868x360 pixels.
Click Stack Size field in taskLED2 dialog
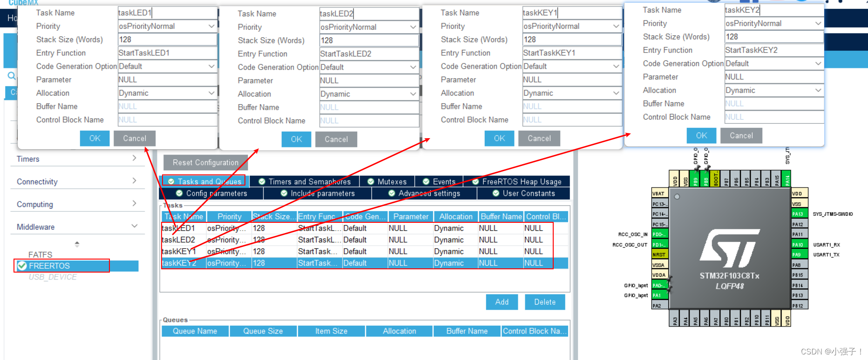tap(369, 40)
